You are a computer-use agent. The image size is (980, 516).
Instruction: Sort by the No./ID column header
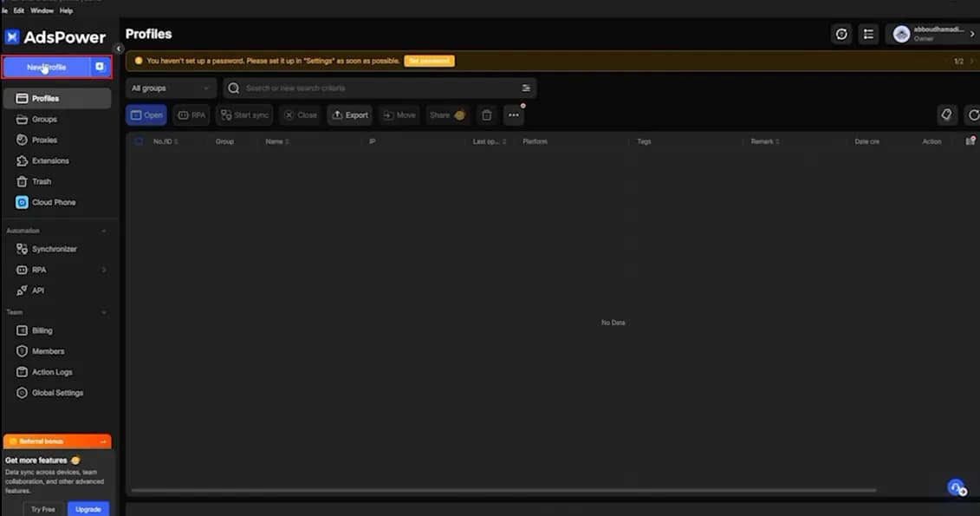click(165, 141)
